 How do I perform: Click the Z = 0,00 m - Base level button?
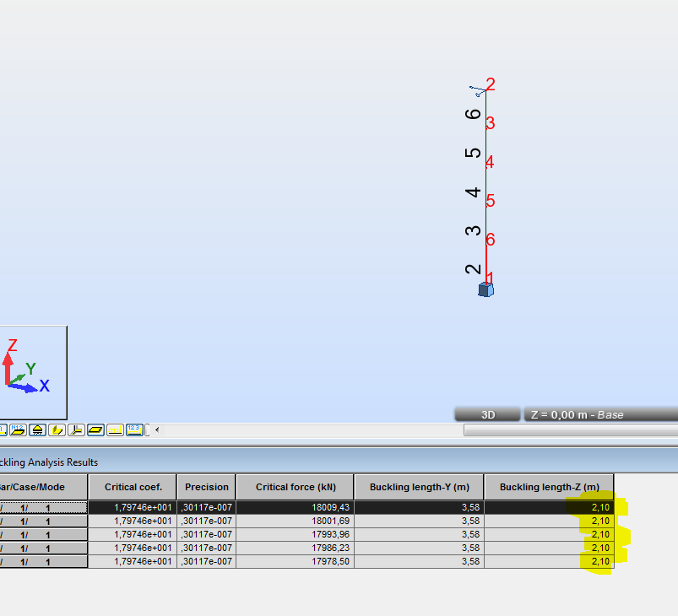601,415
